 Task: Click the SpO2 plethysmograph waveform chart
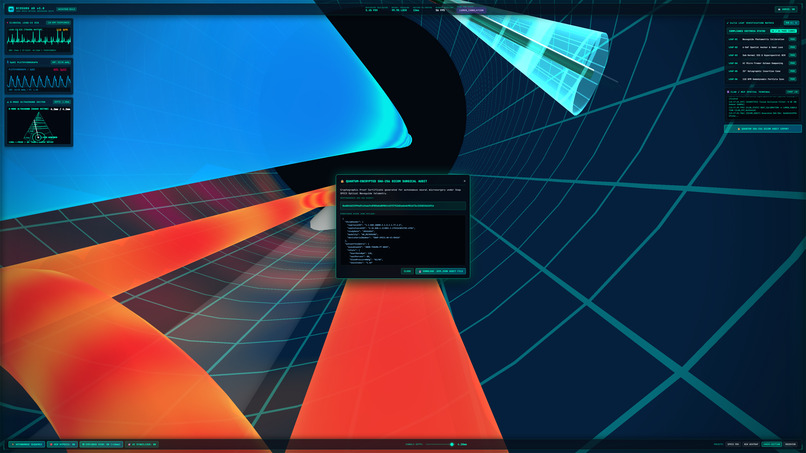(x=39, y=80)
